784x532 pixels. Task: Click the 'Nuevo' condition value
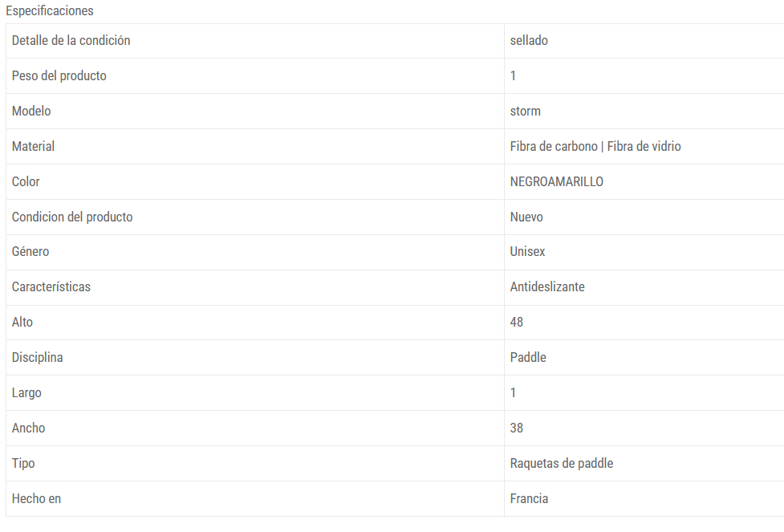pos(526,217)
